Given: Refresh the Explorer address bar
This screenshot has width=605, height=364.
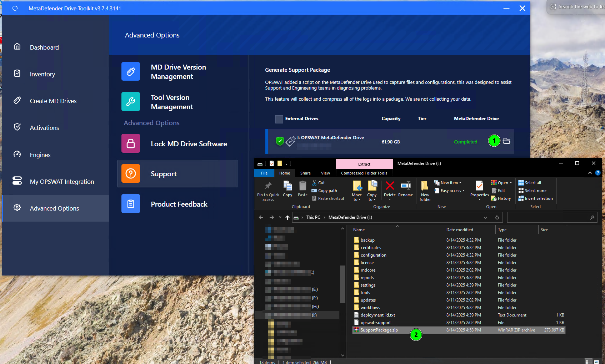Looking at the screenshot, I should tap(497, 217).
